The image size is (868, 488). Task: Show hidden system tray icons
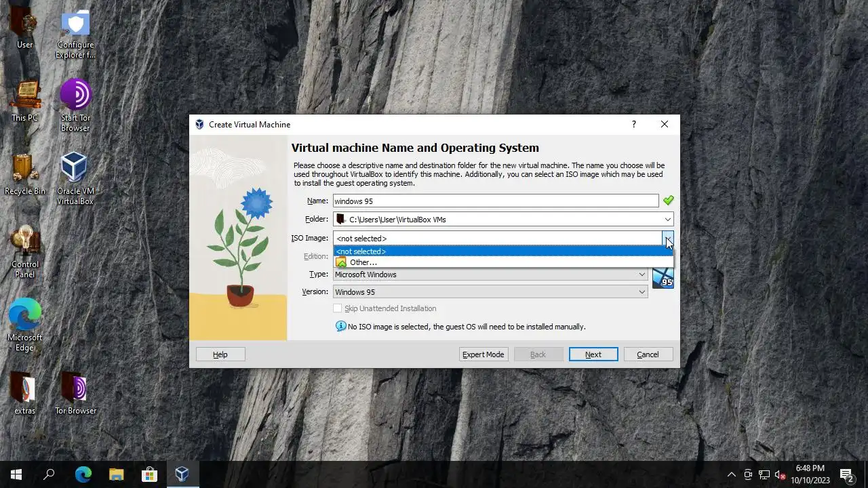[731, 474]
